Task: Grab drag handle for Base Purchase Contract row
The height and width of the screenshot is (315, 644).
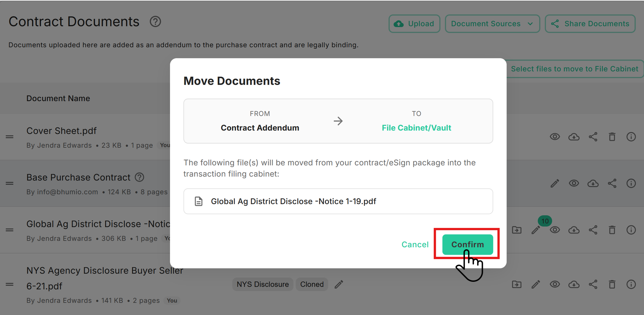Action: 9,183
